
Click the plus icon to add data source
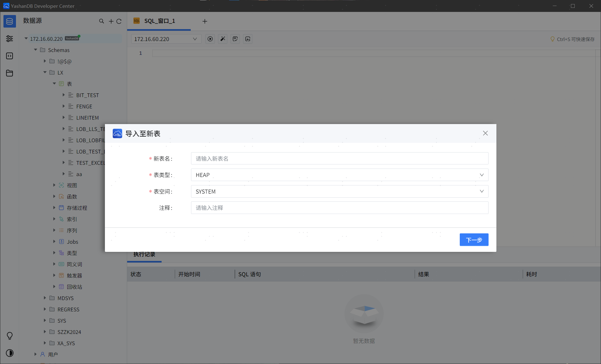click(111, 21)
